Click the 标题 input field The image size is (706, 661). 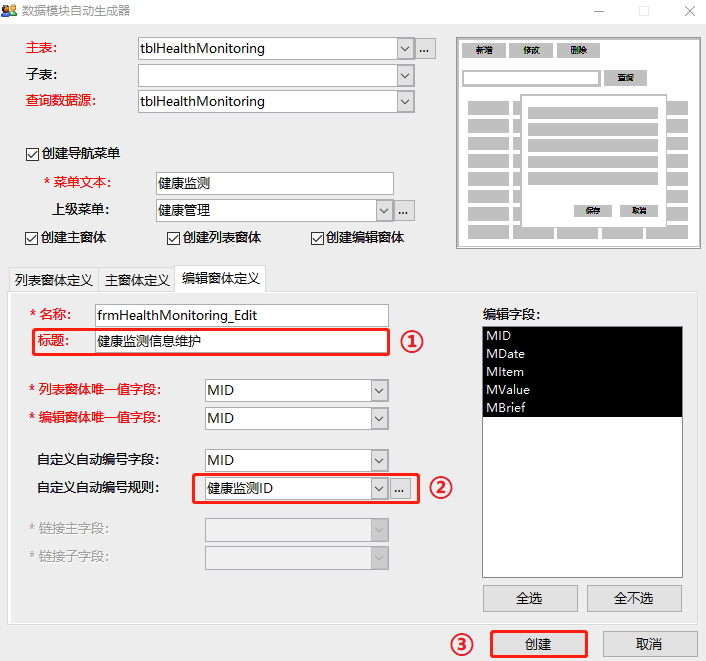pos(241,342)
